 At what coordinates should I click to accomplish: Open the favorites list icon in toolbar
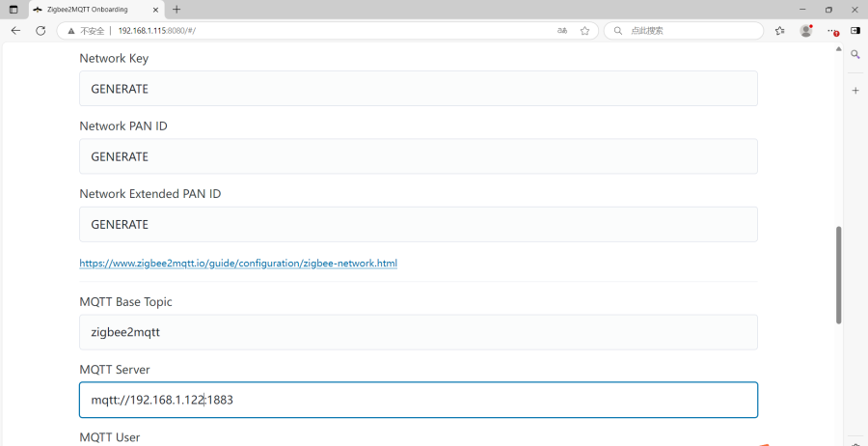point(780,31)
